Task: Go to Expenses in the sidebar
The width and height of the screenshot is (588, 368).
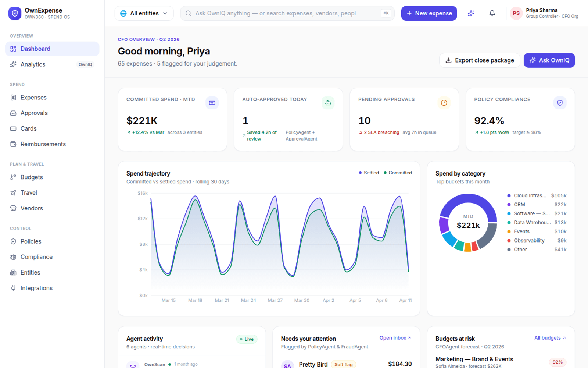Action: pos(52,98)
